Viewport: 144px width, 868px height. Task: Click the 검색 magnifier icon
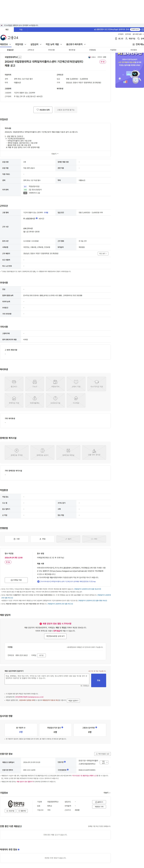tap(141, 39)
